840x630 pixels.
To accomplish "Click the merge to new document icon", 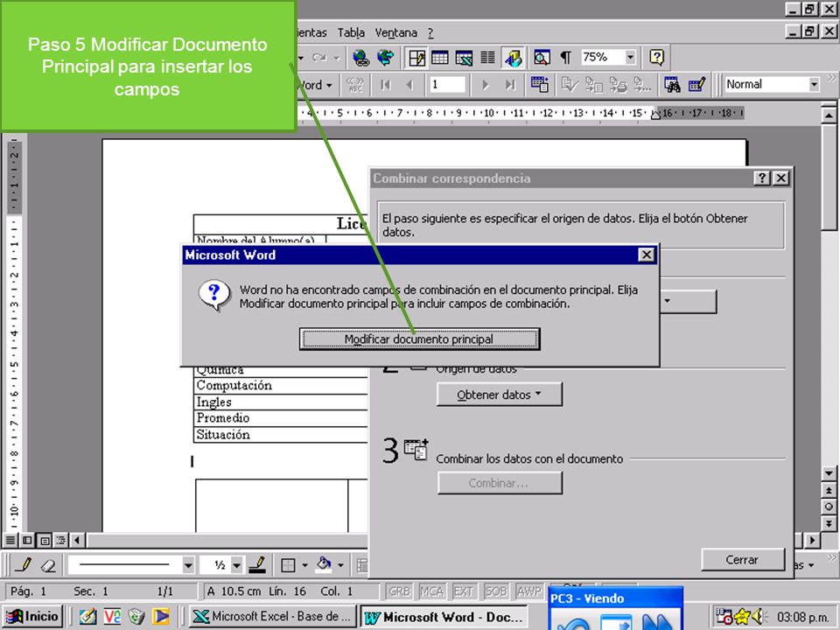I will 593,85.
